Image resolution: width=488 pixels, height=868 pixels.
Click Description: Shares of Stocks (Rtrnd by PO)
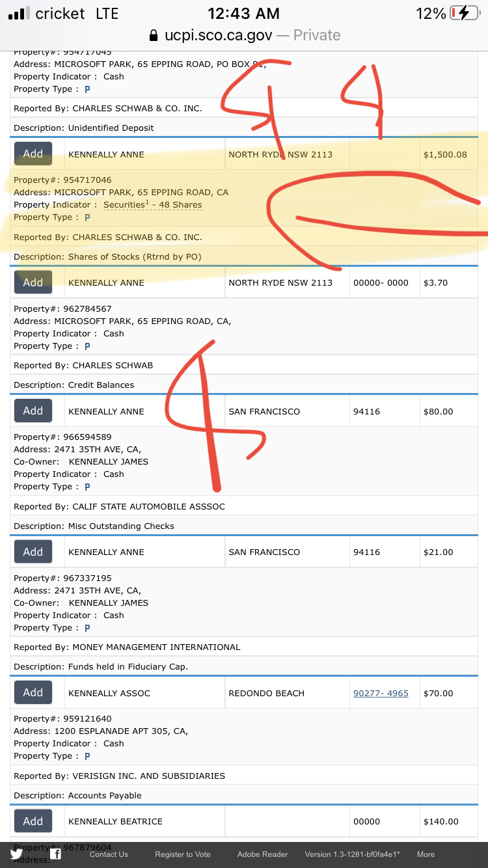tap(107, 257)
